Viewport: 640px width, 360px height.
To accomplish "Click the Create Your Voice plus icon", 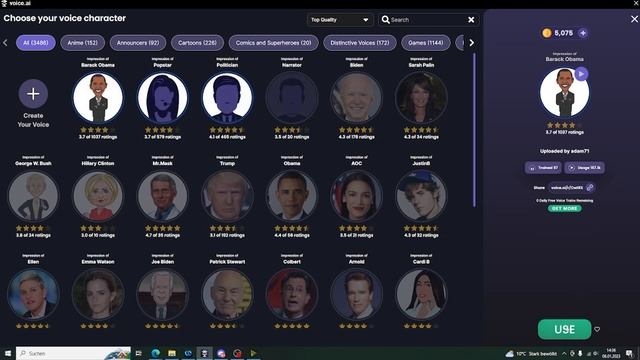I will click(33, 94).
